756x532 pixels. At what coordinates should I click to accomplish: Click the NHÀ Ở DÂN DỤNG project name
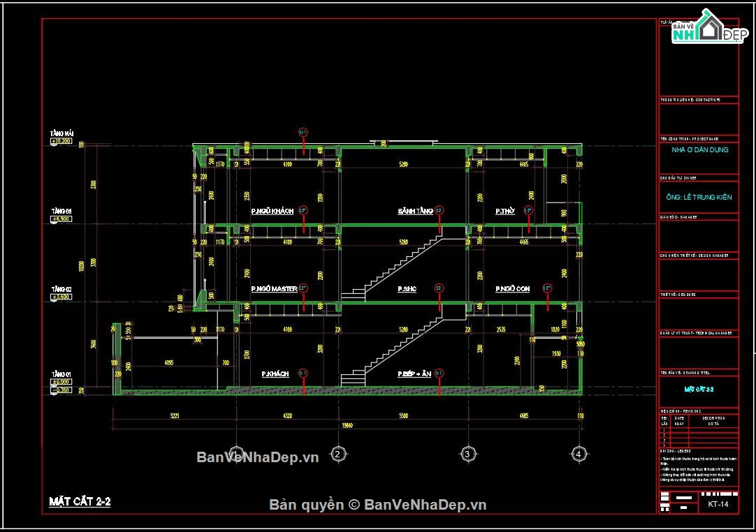tap(699, 150)
